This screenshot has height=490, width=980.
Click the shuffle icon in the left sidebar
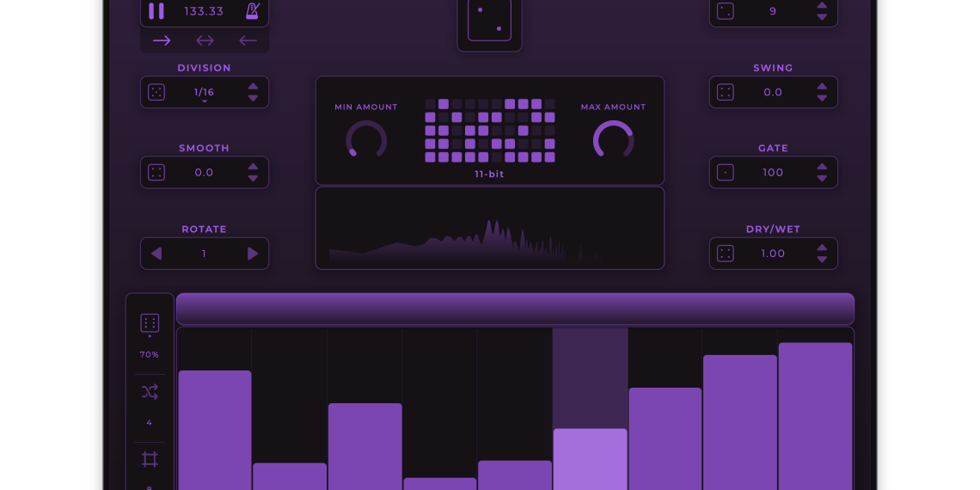click(150, 392)
